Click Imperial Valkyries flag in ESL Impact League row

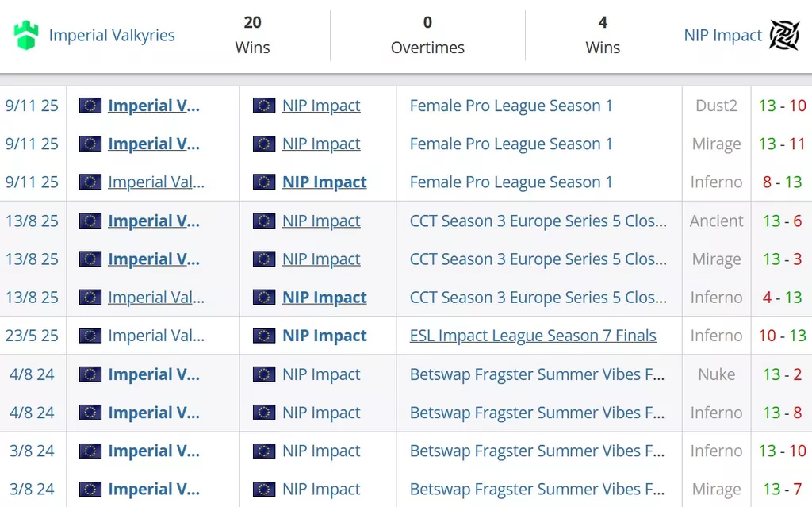pyautogui.click(x=90, y=336)
